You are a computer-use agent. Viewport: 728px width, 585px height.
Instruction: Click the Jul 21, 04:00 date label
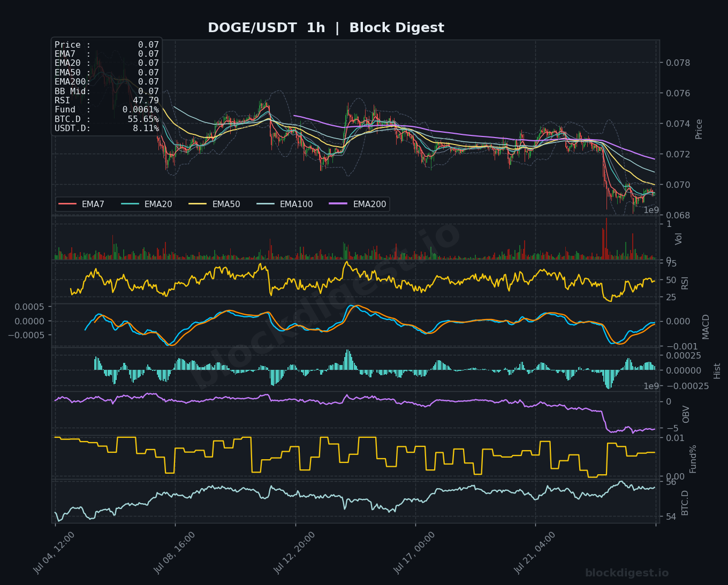[x=535, y=552]
